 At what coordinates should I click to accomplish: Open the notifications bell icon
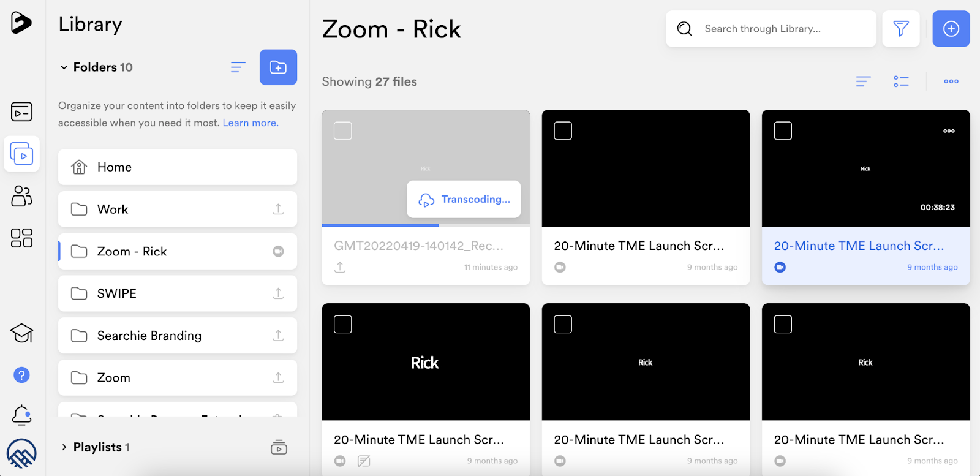point(21,415)
